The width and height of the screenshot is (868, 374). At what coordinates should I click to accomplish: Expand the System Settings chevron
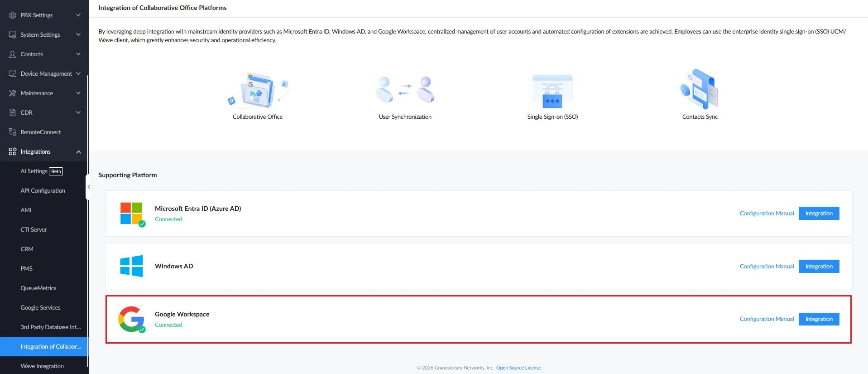78,35
